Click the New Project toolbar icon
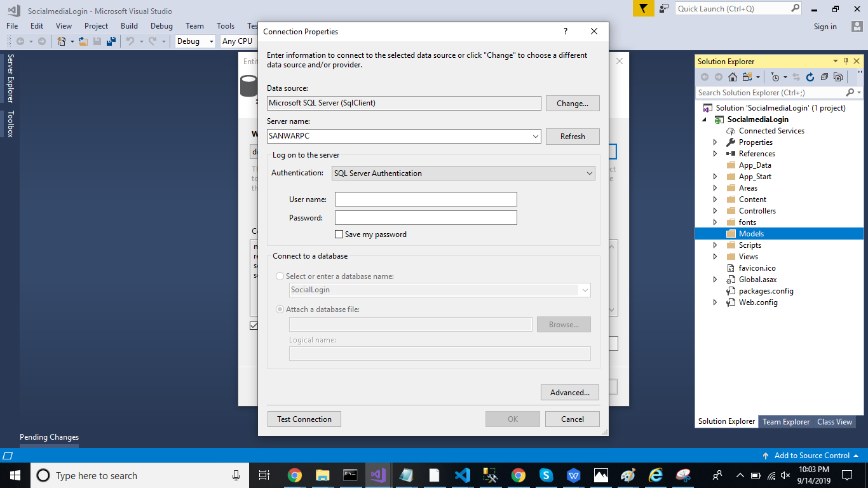Image resolution: width=868 pixels, height=488 pixels. point(62,41)
